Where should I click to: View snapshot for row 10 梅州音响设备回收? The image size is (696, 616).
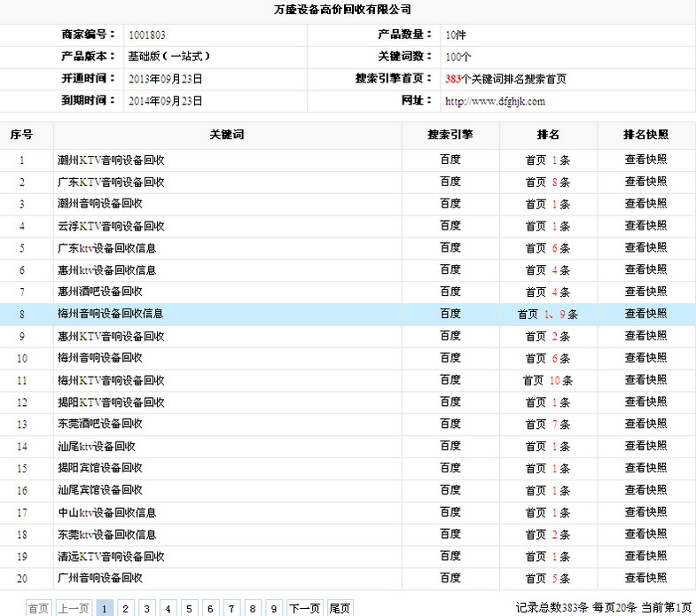(645, 358)
